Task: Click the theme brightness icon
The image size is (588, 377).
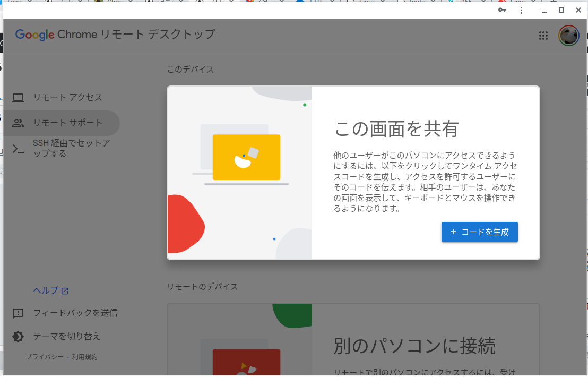Action: [x=18, y=337]
